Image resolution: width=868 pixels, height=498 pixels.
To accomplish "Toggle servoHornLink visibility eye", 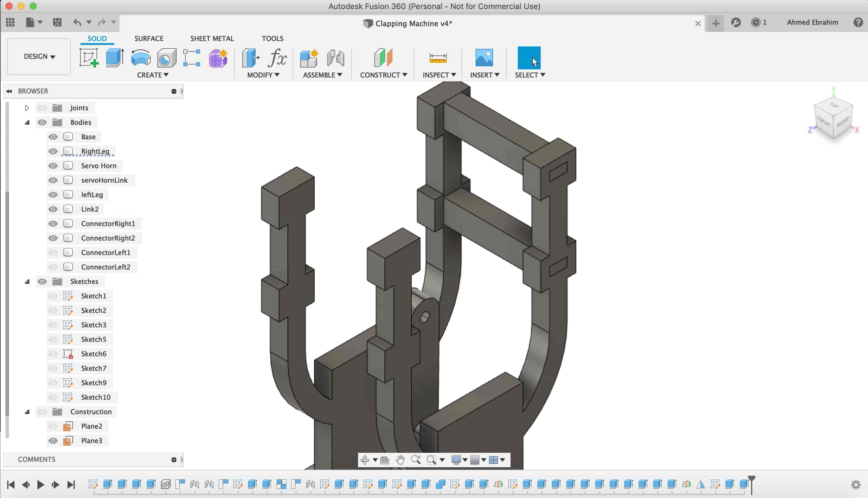I will [53, 180].
